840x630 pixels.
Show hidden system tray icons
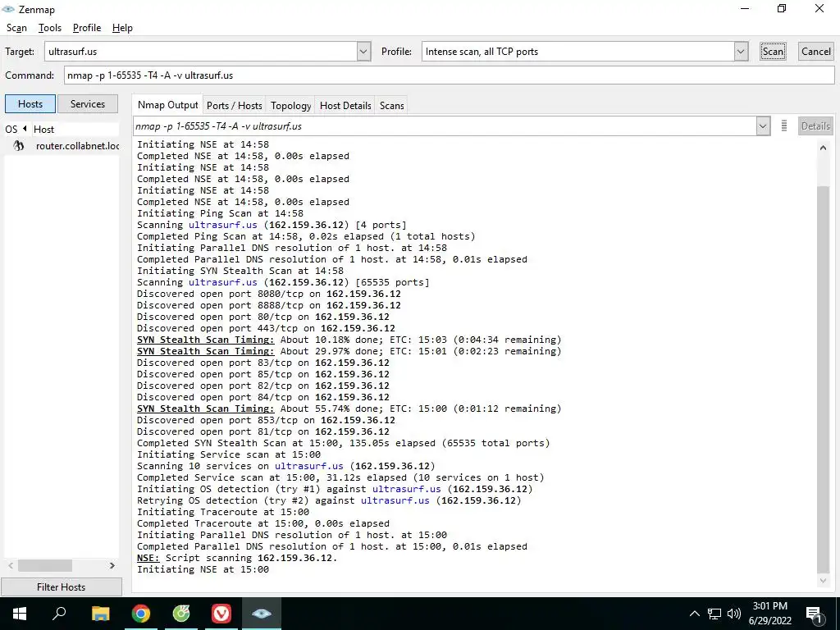pyautogui.click(x=694, y=614)
